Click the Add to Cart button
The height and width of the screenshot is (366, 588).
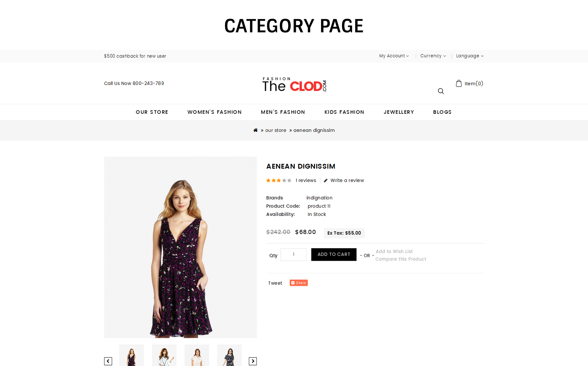tap(334, 254)
